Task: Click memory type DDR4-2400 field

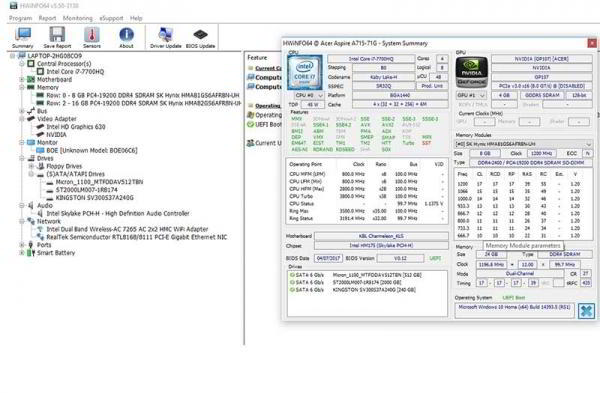Action: pyautogui.click(x=530, y=163)
